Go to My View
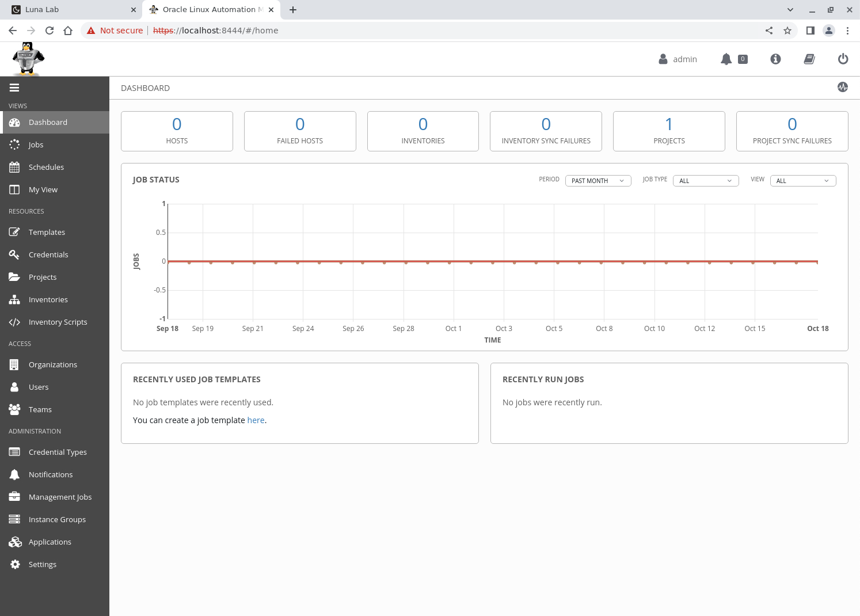Viewport: 860px width, 616px height. click(x=55, y=189)
